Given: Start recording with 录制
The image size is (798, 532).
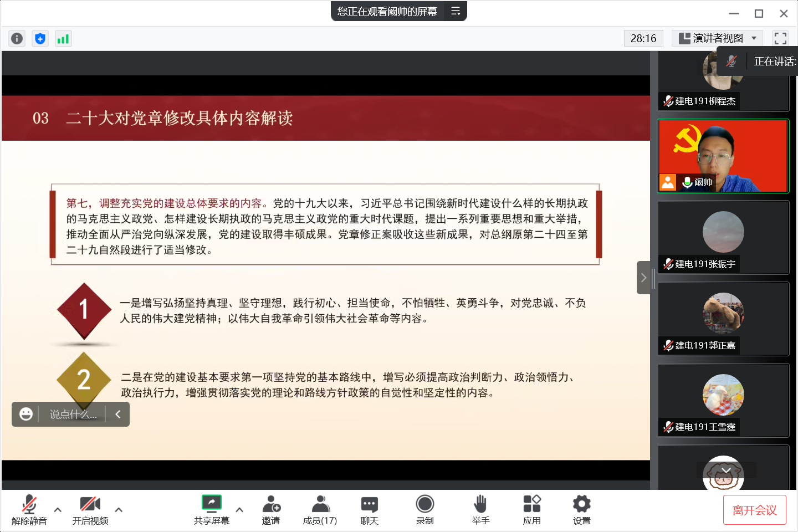Looking at the screenshot, I should tap(424, 510).
